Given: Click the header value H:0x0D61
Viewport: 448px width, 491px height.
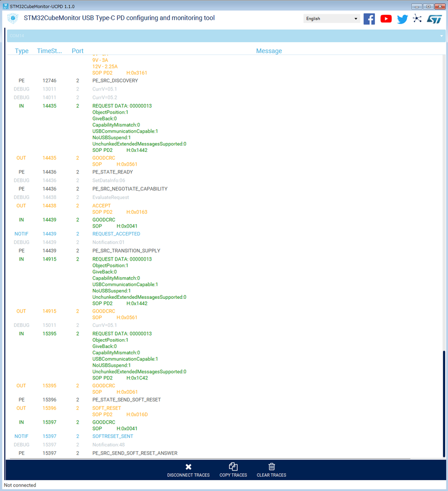Looking at the screenshot, I should [127, 392].
